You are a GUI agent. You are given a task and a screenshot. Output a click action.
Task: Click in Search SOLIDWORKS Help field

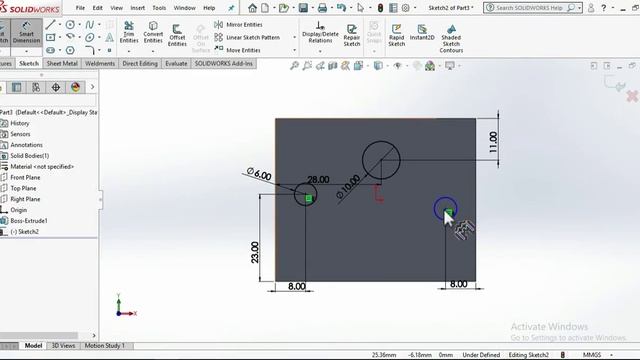pos(532,8)
